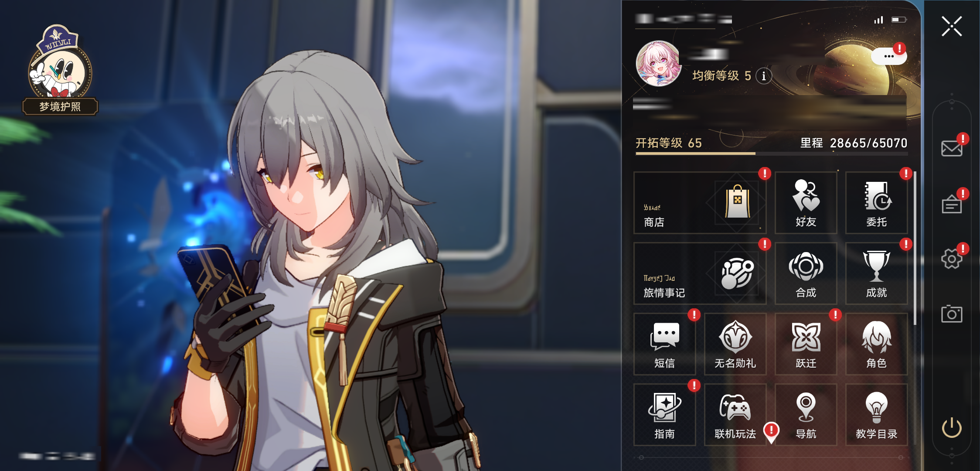Click the 均衡等级 info icon
Image resolution: width=980 pixels, height=471 pixels.
point(763,76)
